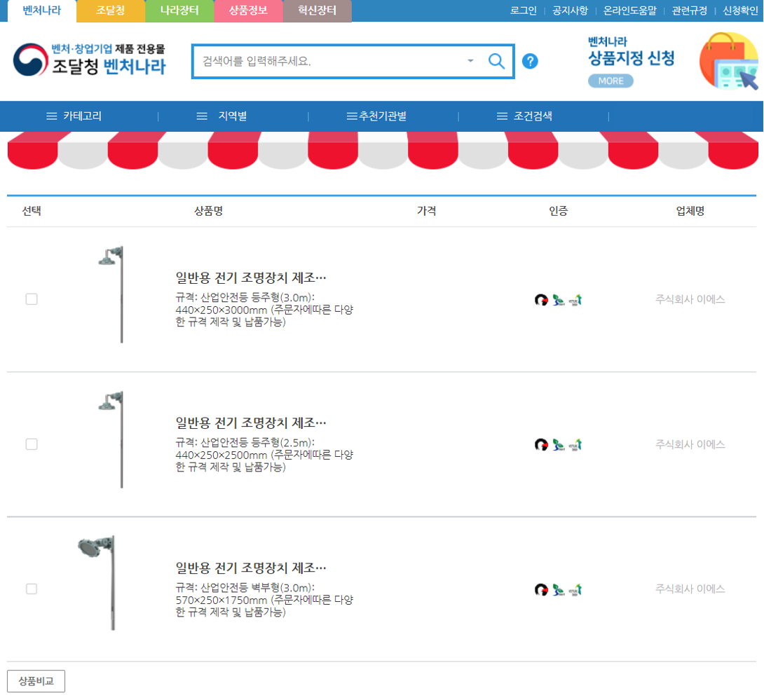
Task: Switch to the 나라장터 tab
Action: tap(179, 11)
